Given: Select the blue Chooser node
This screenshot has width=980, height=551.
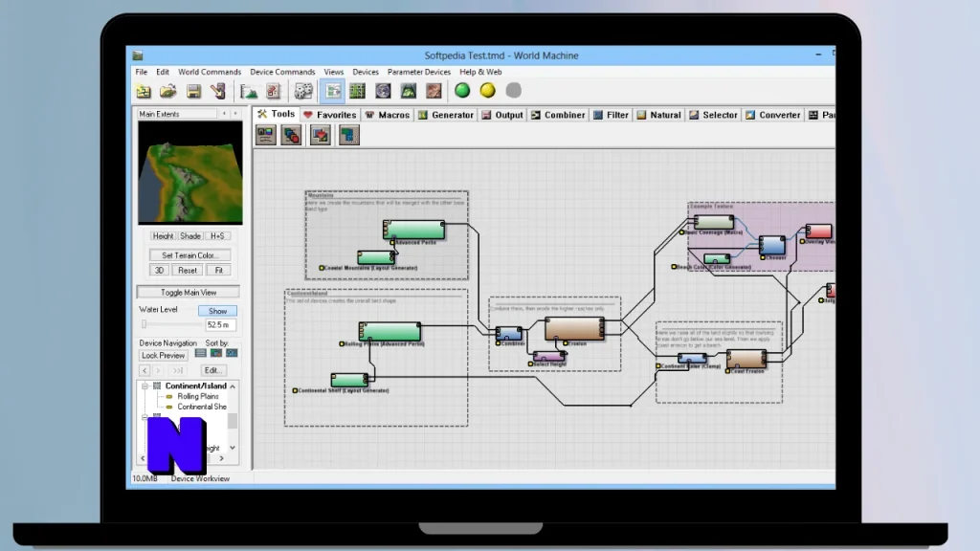Looking at the screenshot, I should click(x=772, y=245).
